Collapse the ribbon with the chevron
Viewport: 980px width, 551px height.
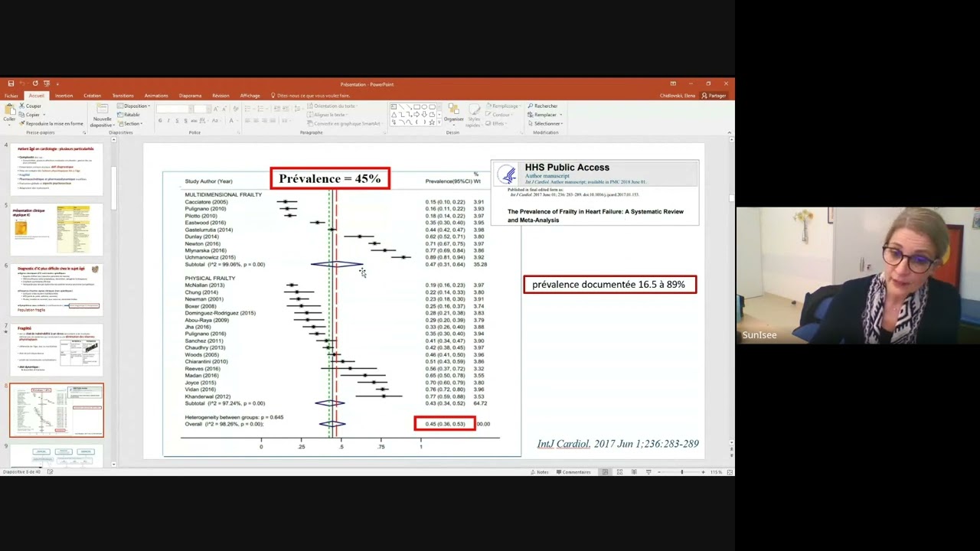[x=728, y=132]
